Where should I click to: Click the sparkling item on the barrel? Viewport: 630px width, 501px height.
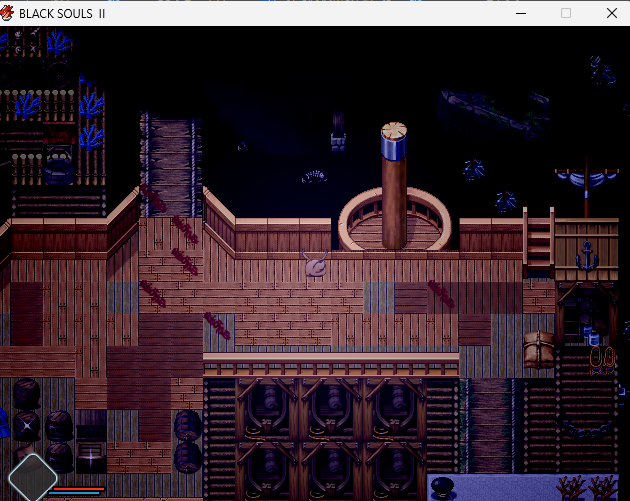click(x=27, y=426)
